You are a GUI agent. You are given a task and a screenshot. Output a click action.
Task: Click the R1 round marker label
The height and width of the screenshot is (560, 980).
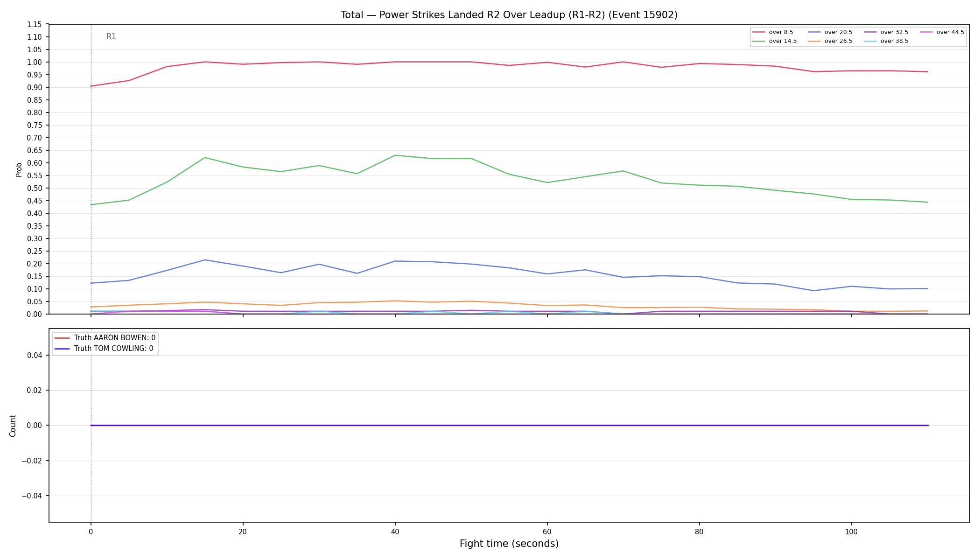click(x=111, y=36)
